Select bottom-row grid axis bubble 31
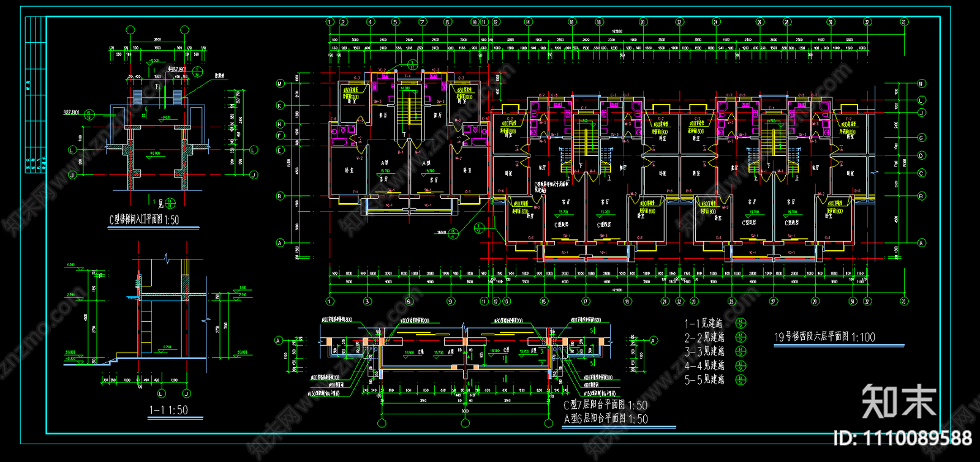The width and height of the screenshot is (980, 462). tap(853, 301)
